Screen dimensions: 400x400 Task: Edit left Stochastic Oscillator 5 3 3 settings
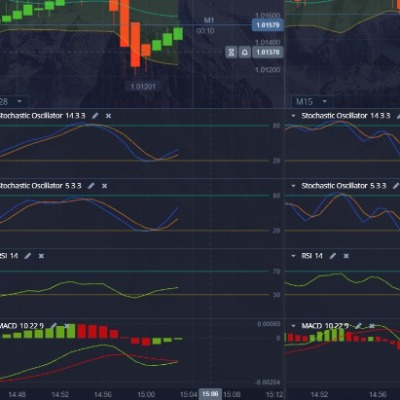[x=91, y=186]
